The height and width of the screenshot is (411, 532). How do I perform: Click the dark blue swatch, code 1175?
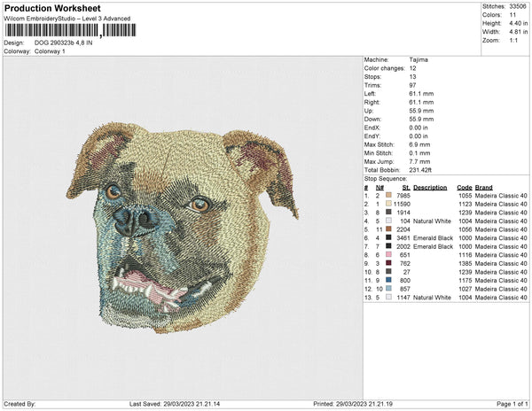388,280
